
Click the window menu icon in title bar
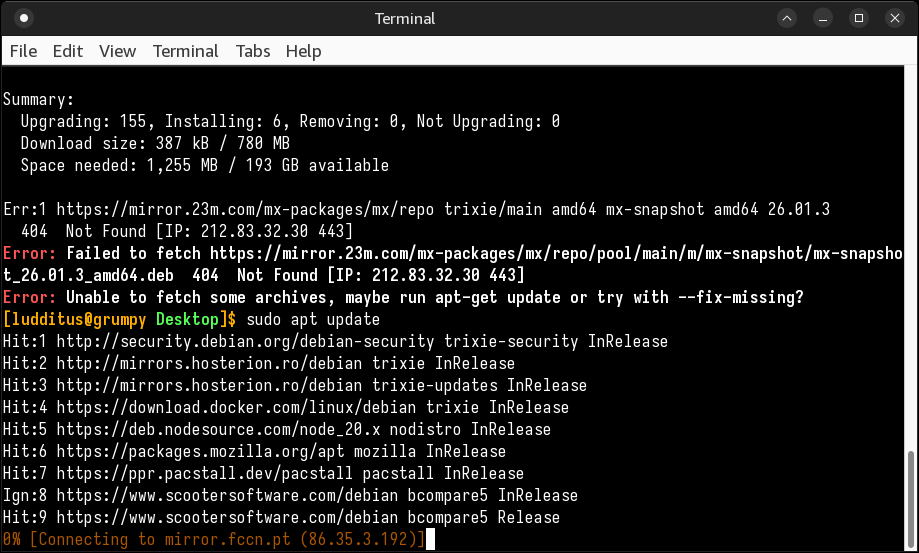tap(24, 18)
